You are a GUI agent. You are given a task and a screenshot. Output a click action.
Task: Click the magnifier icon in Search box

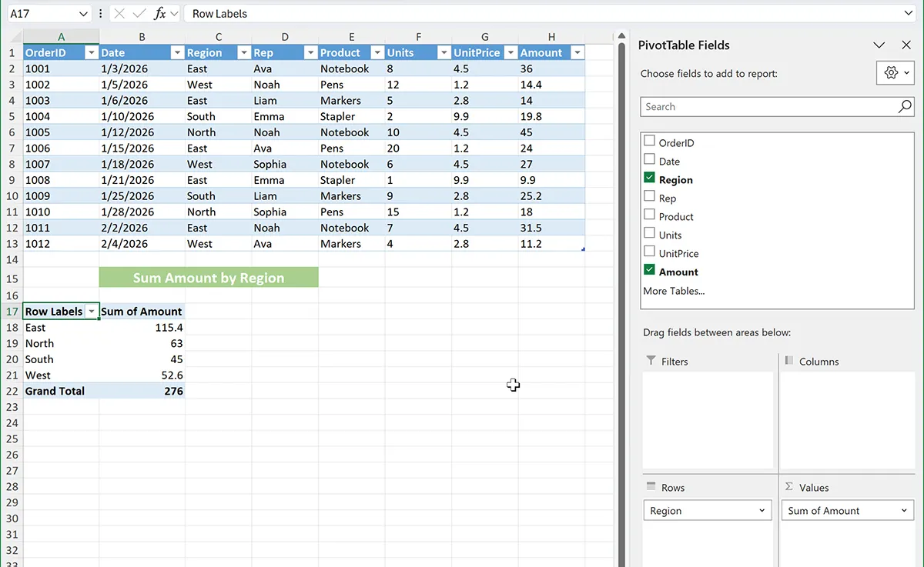(905, 107)
